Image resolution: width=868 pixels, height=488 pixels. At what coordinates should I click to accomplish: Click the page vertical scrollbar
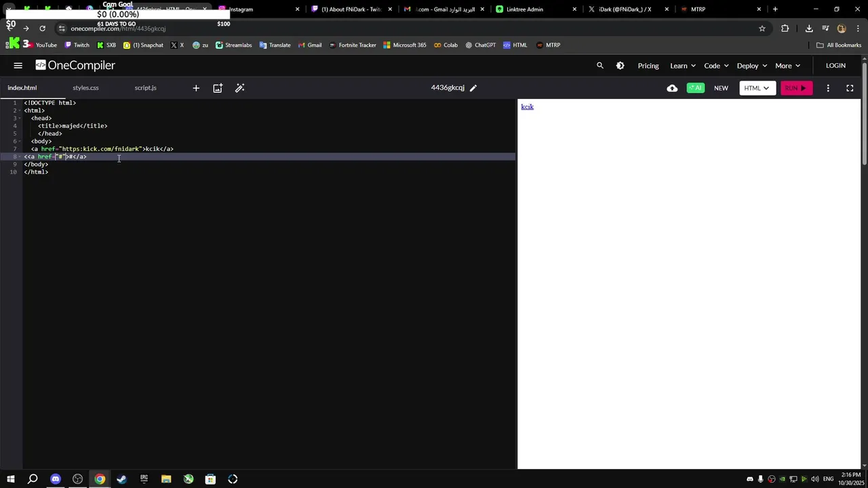[x=865, y=115]
